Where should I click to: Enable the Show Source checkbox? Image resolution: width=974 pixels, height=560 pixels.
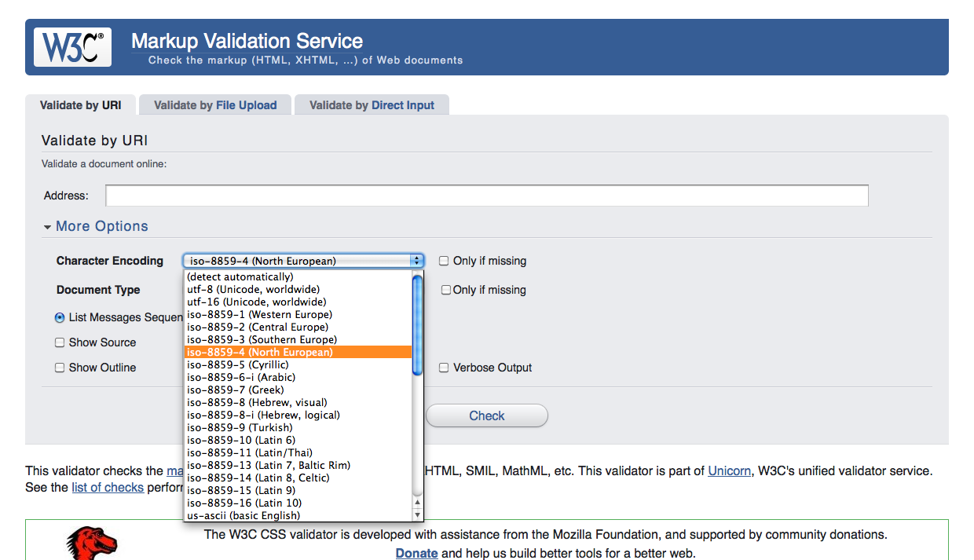[60, 342]
